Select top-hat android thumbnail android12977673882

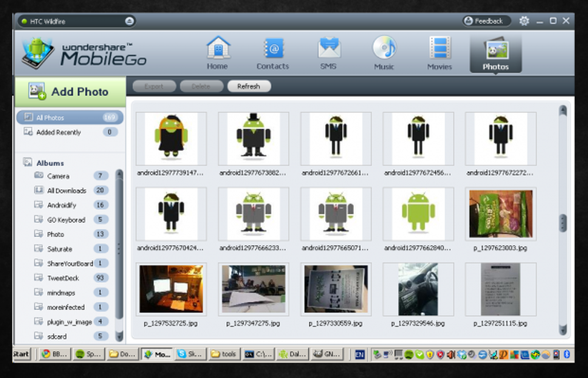pyautogui.click(x=253, y=138)
